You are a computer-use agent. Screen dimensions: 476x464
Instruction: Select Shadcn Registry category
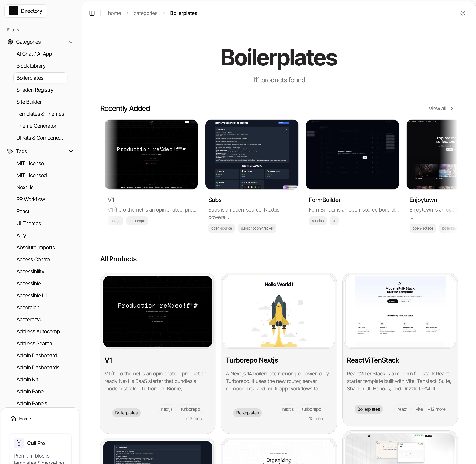pos(35,90)
